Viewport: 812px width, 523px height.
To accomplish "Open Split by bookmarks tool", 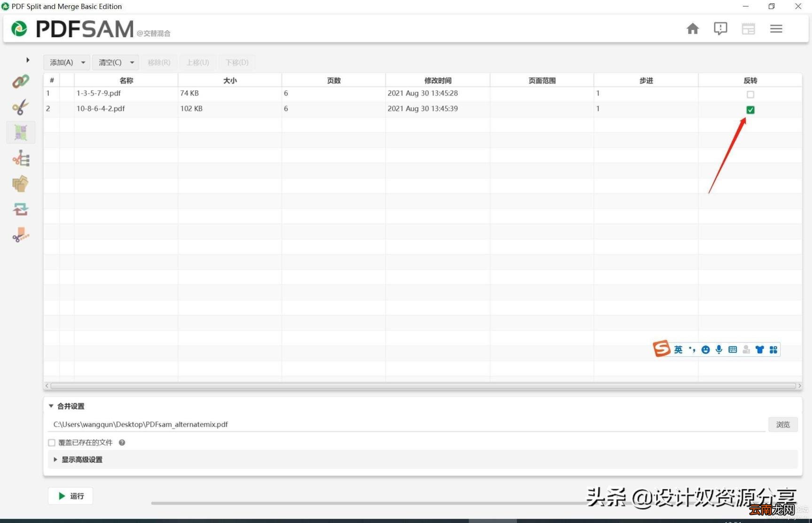I will coord(21,158).
